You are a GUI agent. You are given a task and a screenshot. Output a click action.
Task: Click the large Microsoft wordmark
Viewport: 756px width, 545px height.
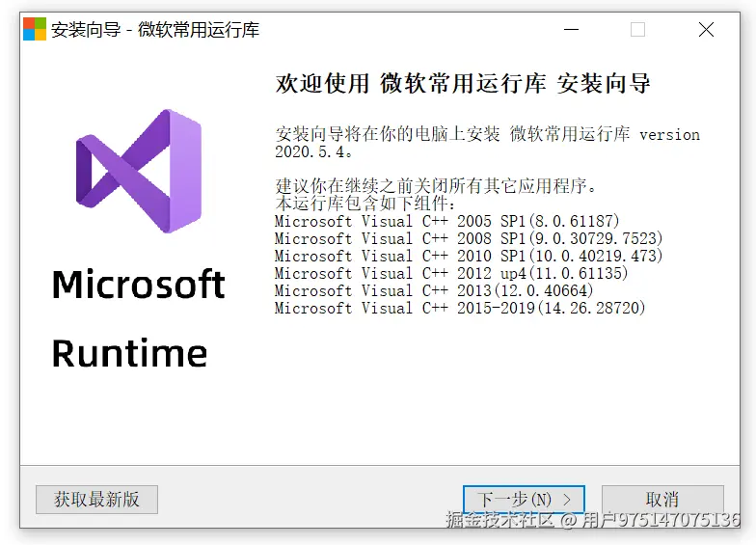tap(139, 284)
